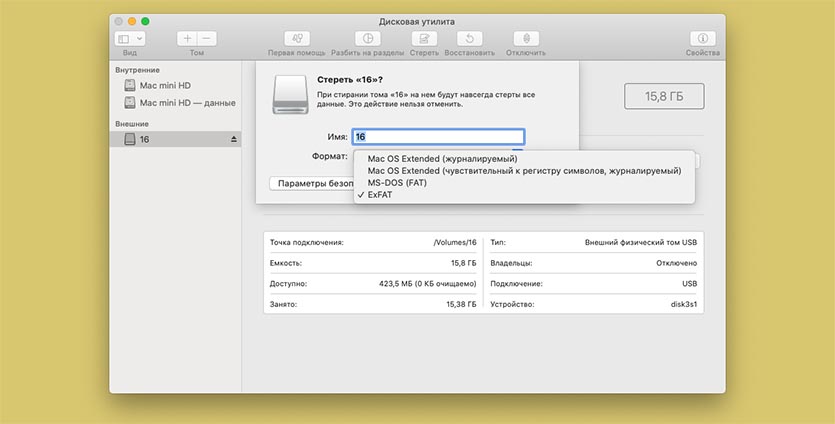Click the 15,38 ГБ used value
This screenshot has height=424, width=835.
point(463,305)
